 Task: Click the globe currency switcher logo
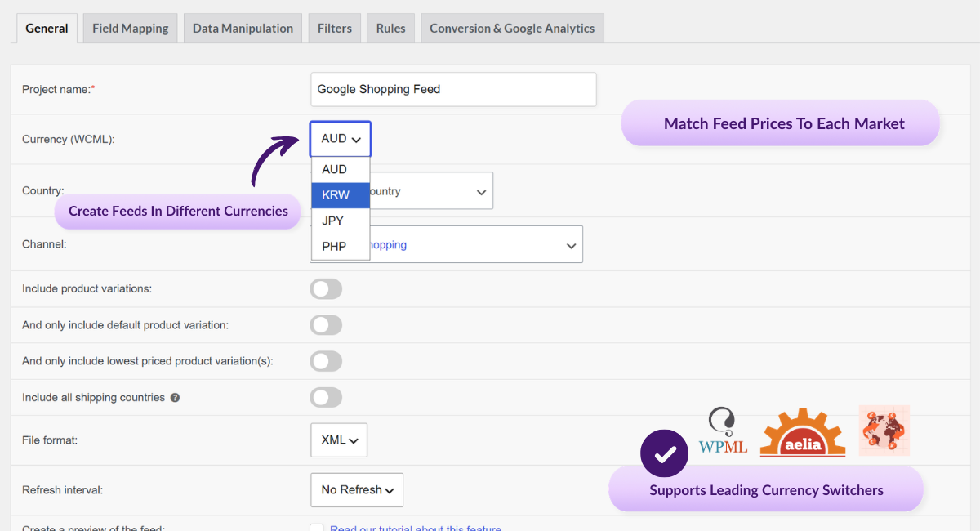pos(884,431)
